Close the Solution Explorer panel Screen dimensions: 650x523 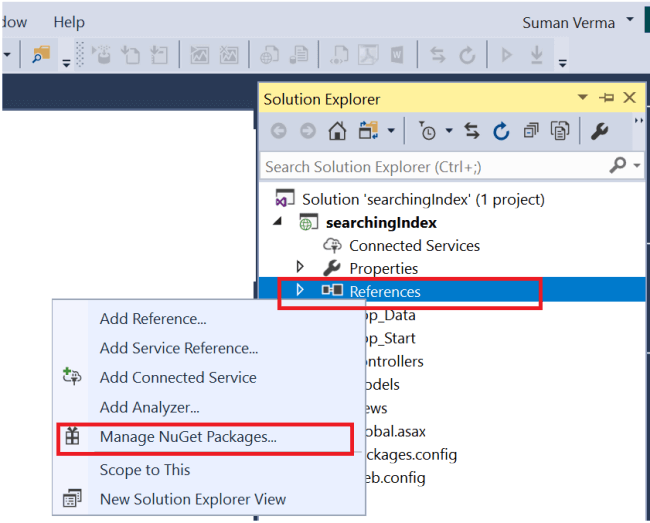click(629, 98)
